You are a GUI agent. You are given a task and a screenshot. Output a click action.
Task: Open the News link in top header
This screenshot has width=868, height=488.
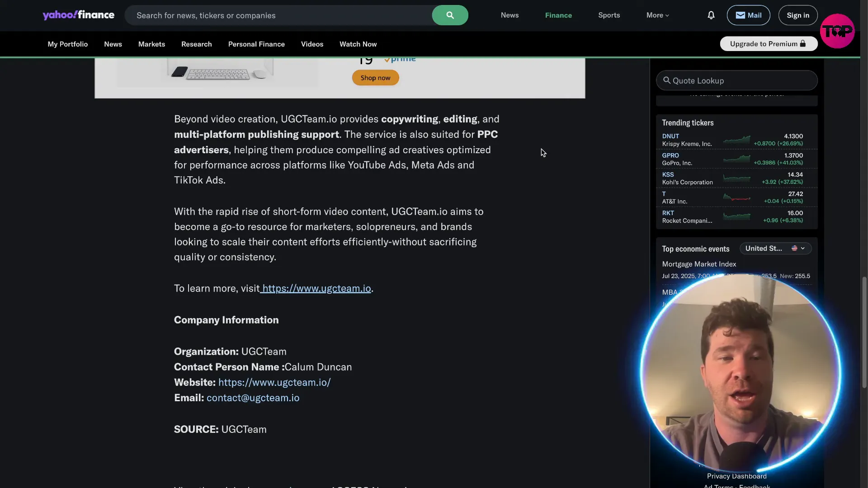509,15
